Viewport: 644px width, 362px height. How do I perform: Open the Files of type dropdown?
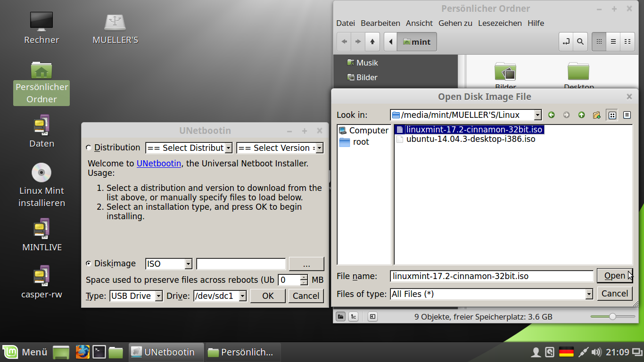[588, 294]
